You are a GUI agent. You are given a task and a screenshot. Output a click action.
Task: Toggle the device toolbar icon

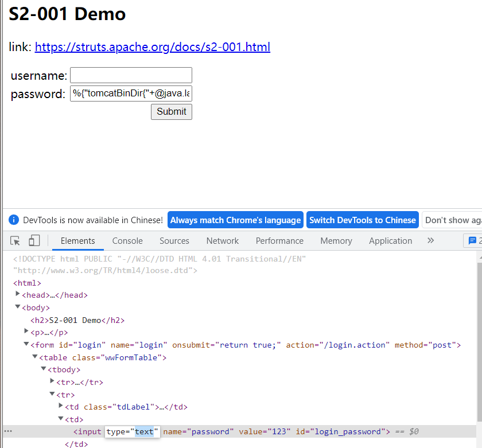tap(34, 240)
